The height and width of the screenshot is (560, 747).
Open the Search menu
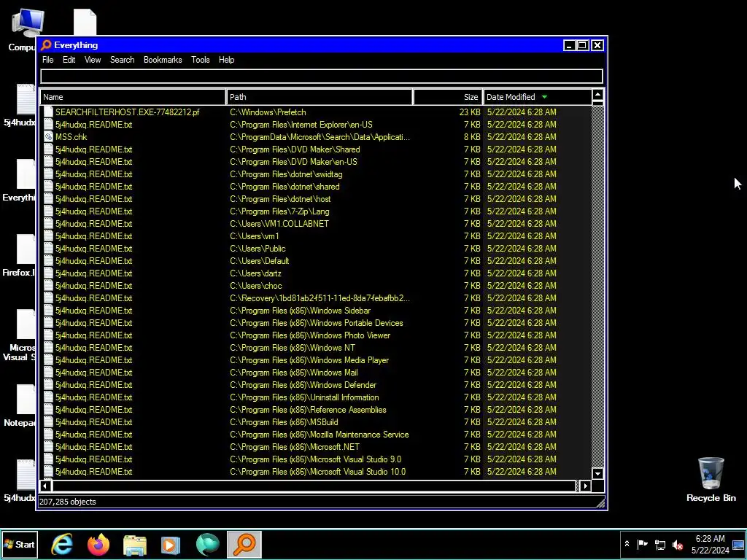(122, 60)
